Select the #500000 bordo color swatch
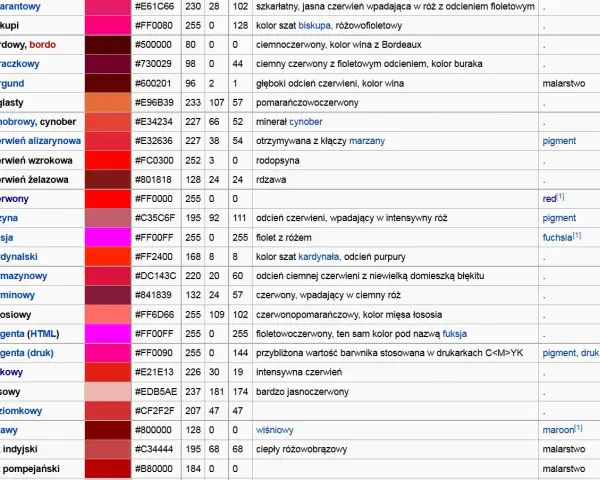 click(x=108, y=45)
